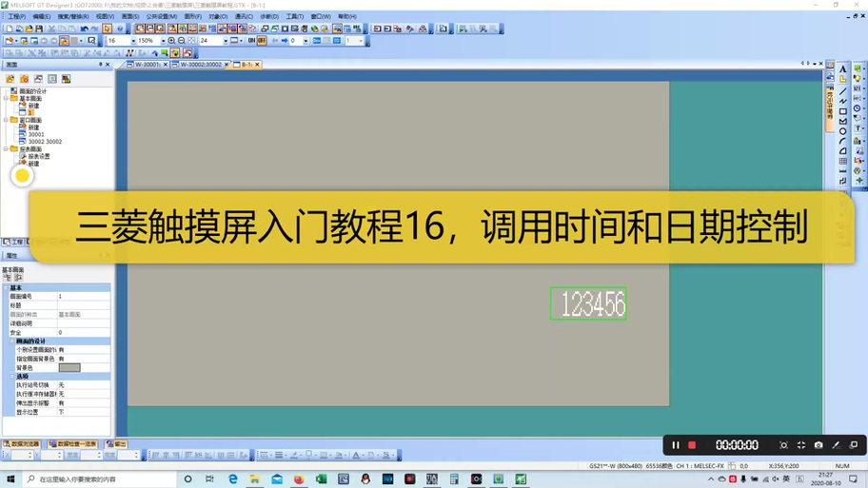Click the Save project icon
Image resolution: width=868 pixels, height=488 pixels.
pyautogui.click(x=39, y=29)
